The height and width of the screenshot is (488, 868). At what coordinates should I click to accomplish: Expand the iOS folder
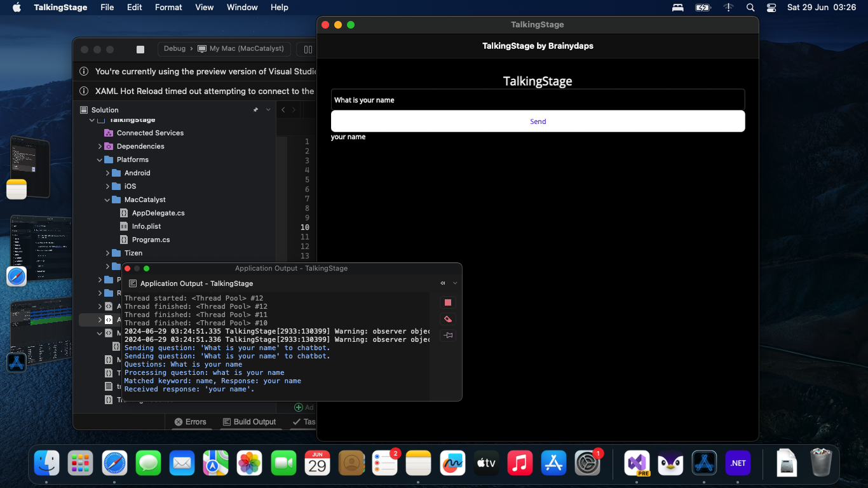tap(107, 186)
